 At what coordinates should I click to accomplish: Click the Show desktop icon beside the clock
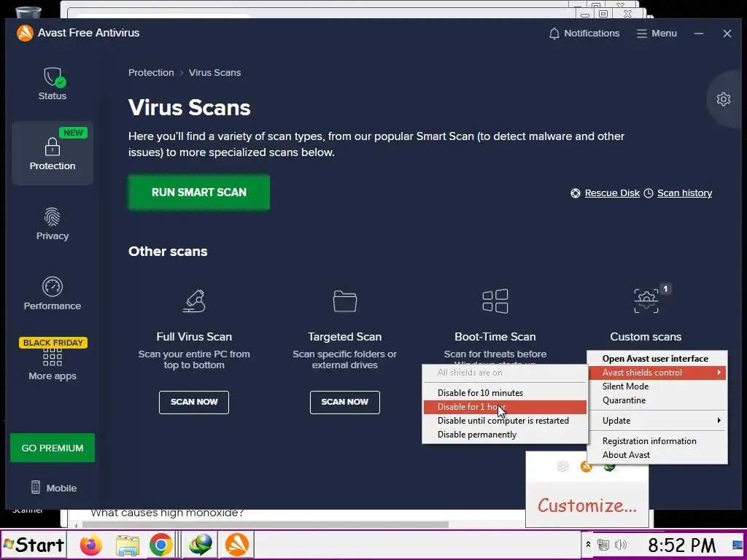738,545
